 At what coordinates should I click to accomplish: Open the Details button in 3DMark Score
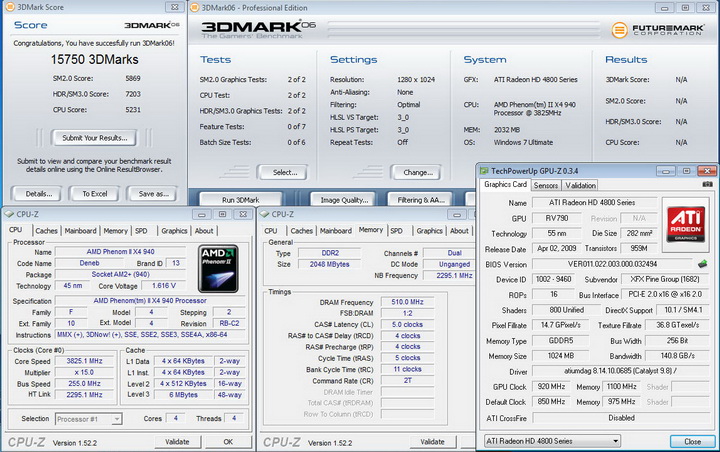(39, 194)
